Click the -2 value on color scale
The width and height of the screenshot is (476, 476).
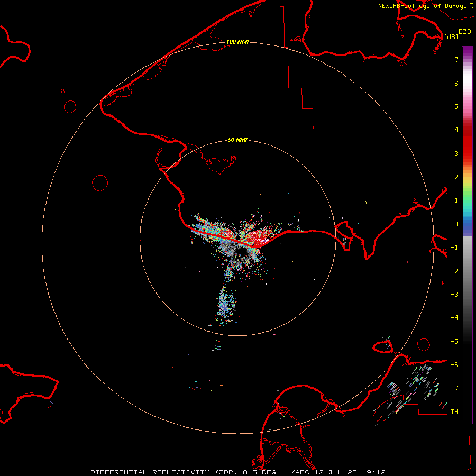pyautogui.click(x=454, y=271)
